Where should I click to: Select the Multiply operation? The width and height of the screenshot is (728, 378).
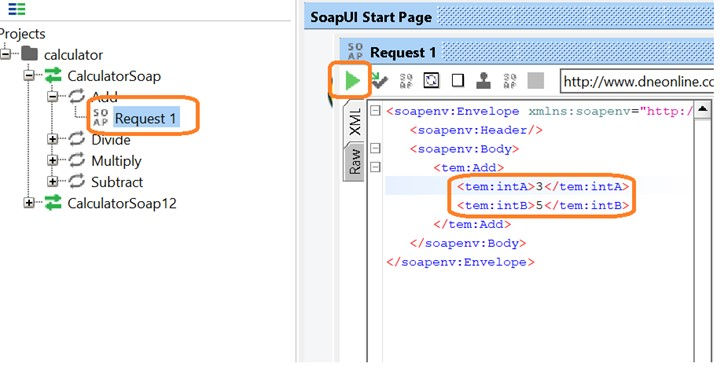pos(117,161)
